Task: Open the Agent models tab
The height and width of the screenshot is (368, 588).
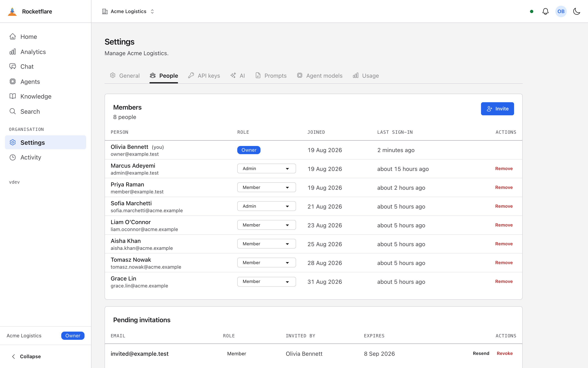Action: pos(320,76)
